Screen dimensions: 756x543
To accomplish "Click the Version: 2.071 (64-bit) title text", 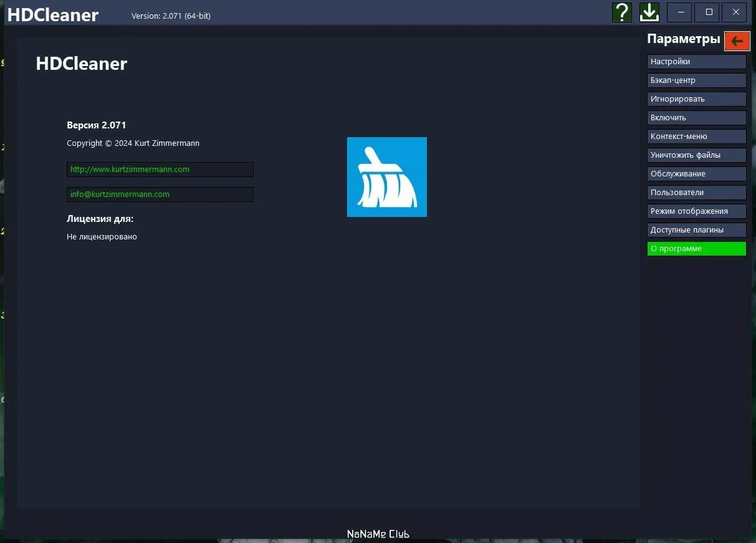I will pyautogui.click(x=171, y=16).
